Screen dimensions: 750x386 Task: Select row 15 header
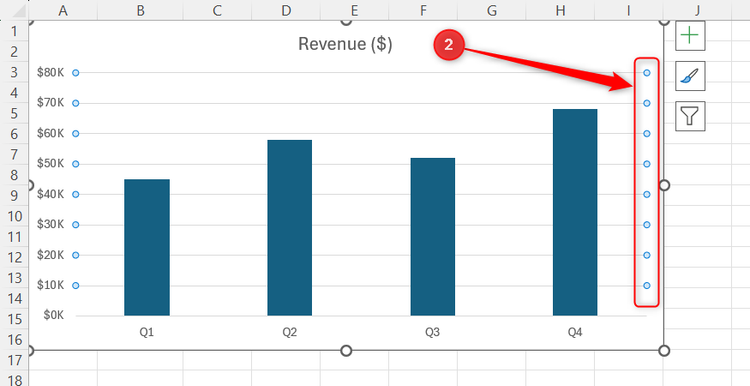click(x=14, y=319)
